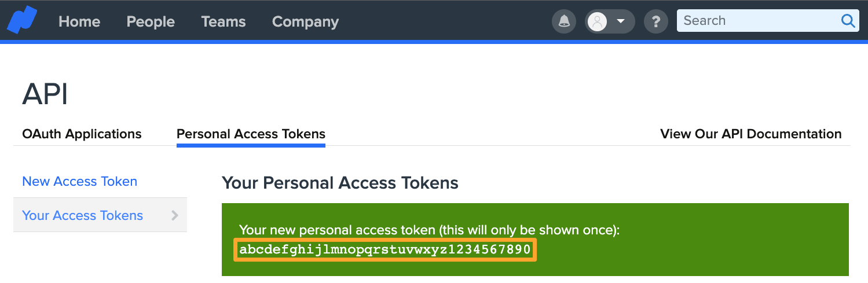Click the highlighted access token string
This screenshot has width=868, height=283.
point(385,249)
